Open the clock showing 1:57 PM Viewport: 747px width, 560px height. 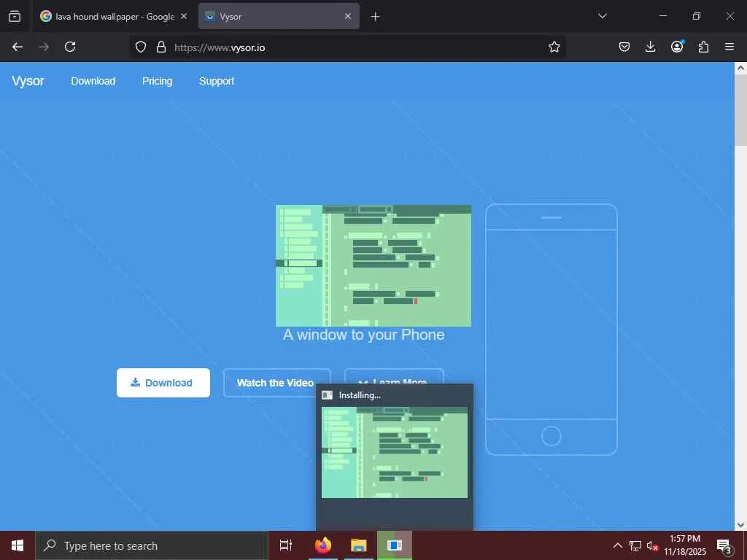[x=685, y=545]
